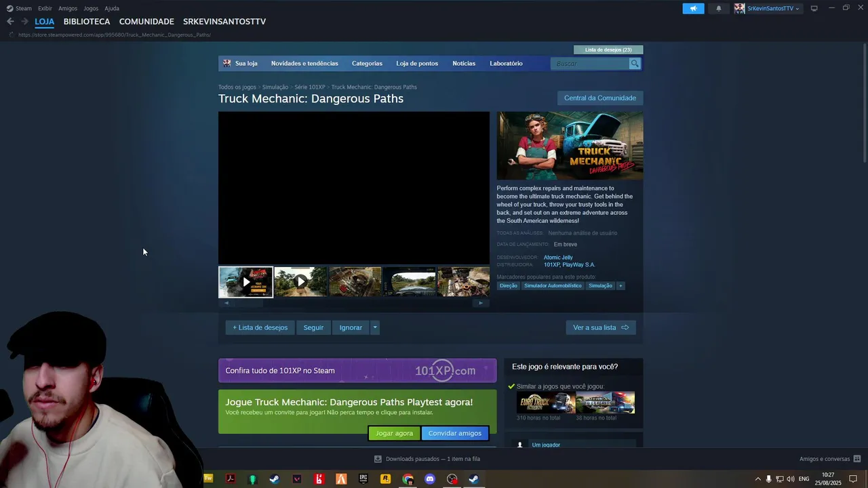Expand more tags with plus button
The width and height of the screenshot is (868, 488).
[620, 286]
